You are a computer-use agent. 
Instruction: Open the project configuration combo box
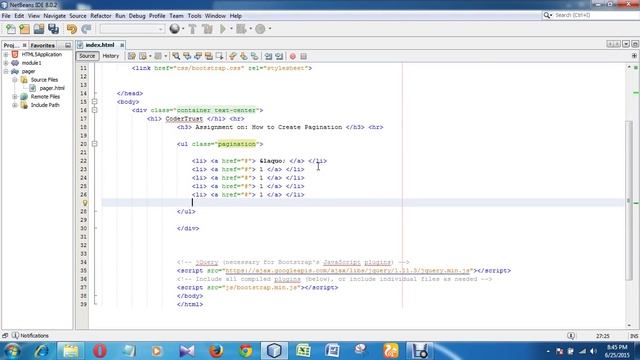(132, 29)
